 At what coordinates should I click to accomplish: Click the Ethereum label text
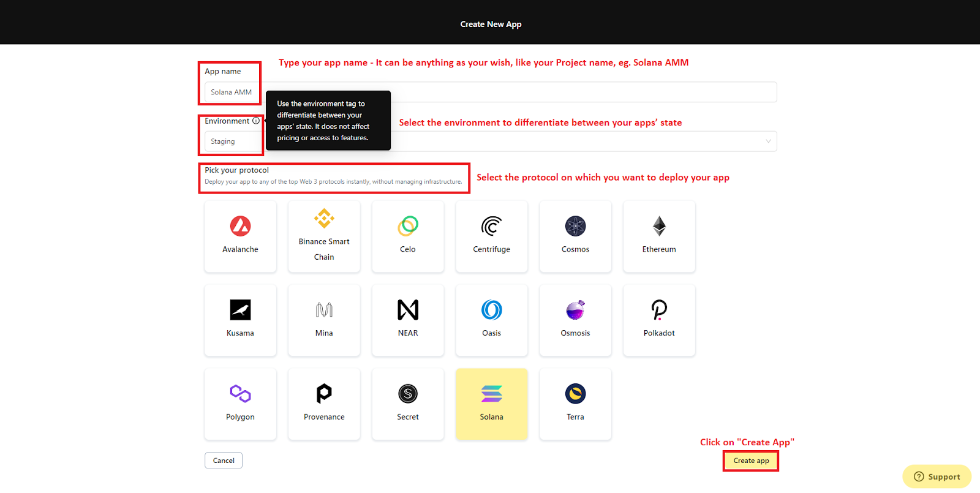coord(659,249)
